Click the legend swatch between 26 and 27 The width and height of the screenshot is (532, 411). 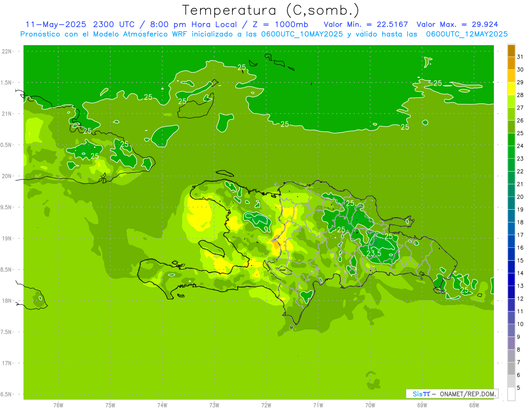[511, 114]
